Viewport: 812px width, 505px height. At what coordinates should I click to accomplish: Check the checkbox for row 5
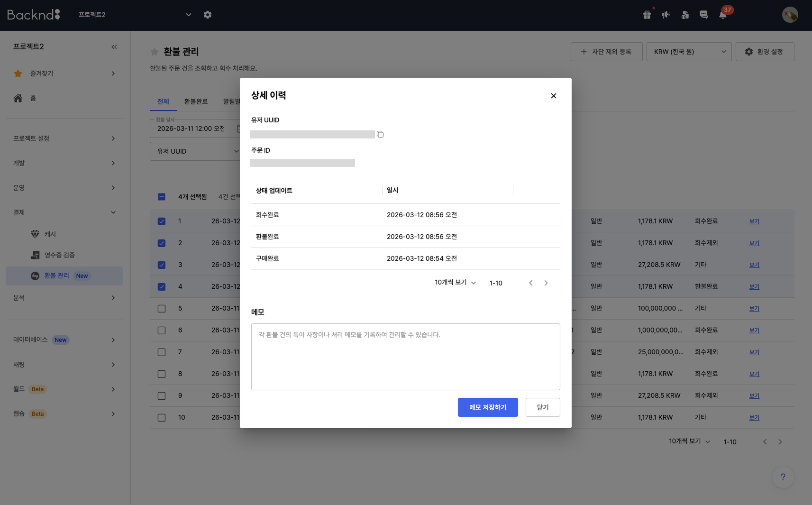coord(162,308)
